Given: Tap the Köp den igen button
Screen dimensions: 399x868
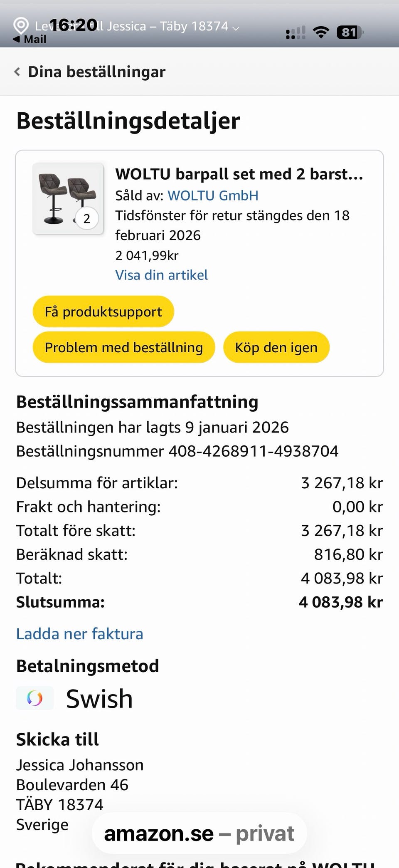Looking at the screenshot, I should click(276, 347).
